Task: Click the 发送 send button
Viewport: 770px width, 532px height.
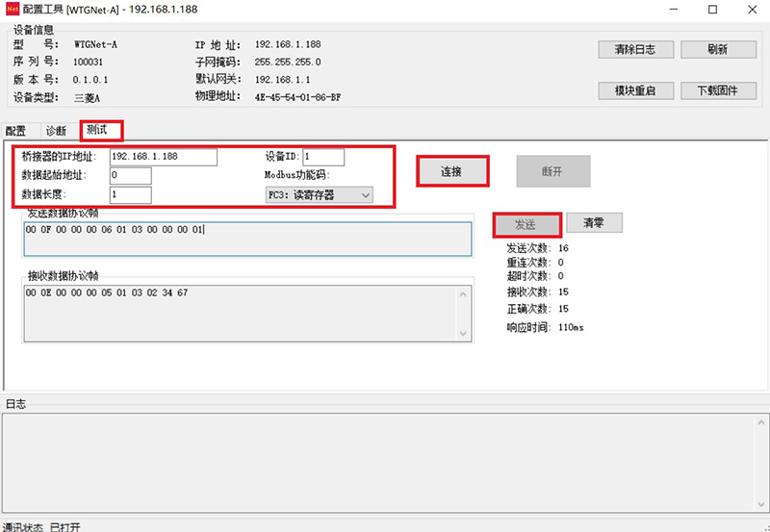Action: coord(526,223)
